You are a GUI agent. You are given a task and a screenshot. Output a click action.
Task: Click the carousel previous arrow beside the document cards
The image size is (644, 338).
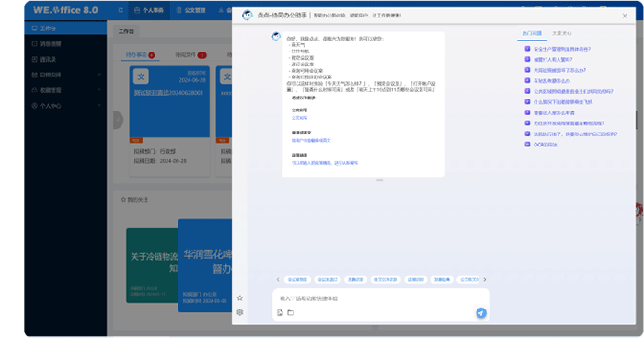[119, 120]
